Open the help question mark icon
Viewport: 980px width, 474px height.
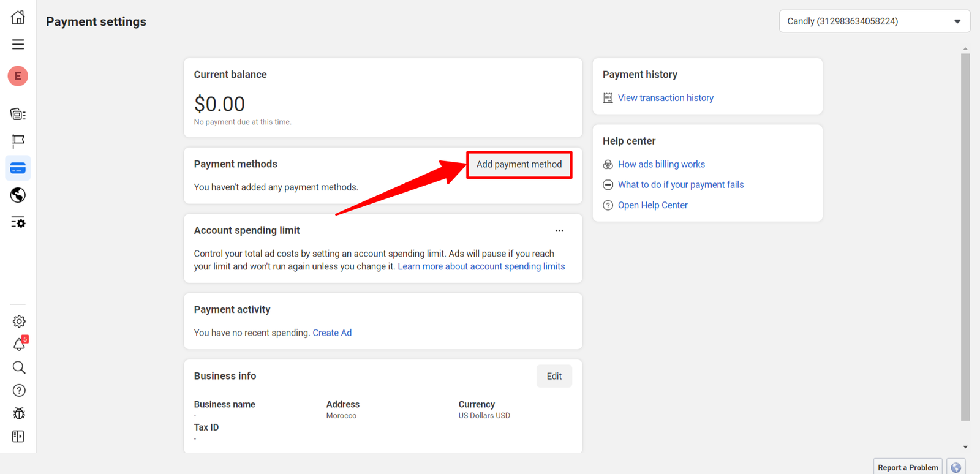click(19, 391)
